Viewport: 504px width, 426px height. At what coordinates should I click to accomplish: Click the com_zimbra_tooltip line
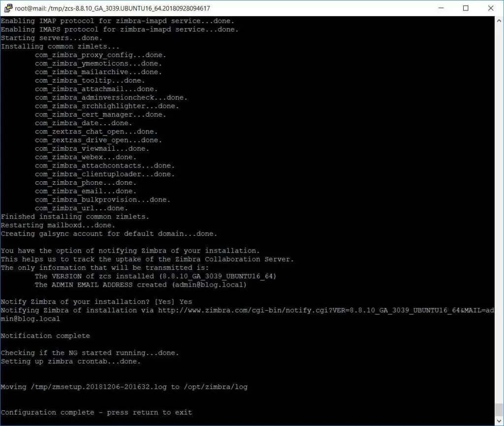tap(90, 81)
